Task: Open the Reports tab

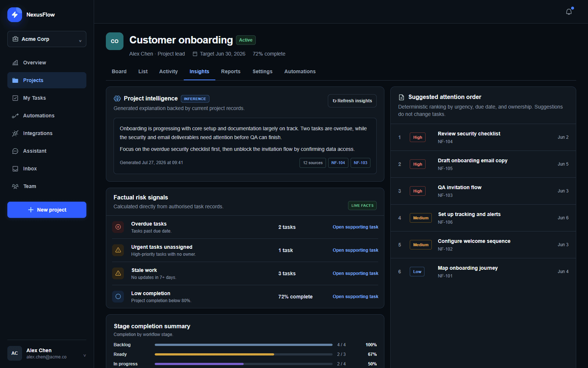Action: 231,71
